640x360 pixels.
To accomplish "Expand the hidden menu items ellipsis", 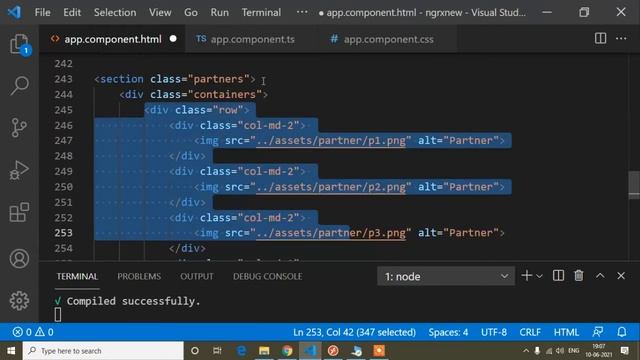I will coord(302,12).
